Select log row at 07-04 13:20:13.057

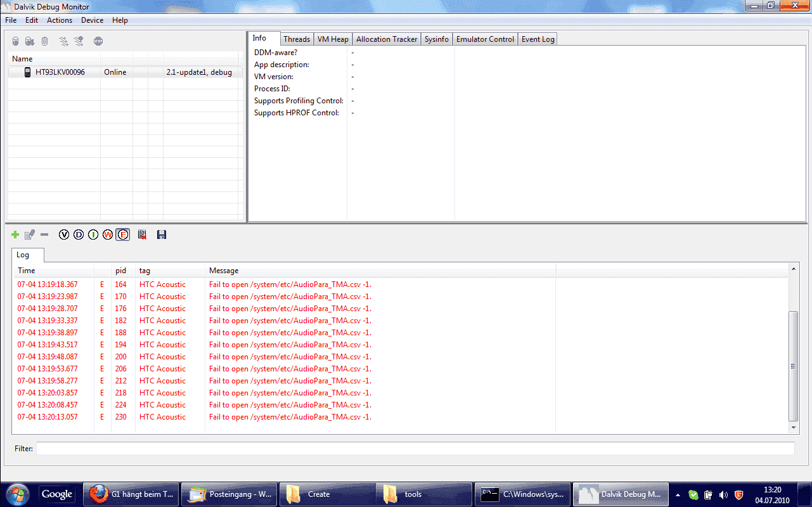point(402,417)
